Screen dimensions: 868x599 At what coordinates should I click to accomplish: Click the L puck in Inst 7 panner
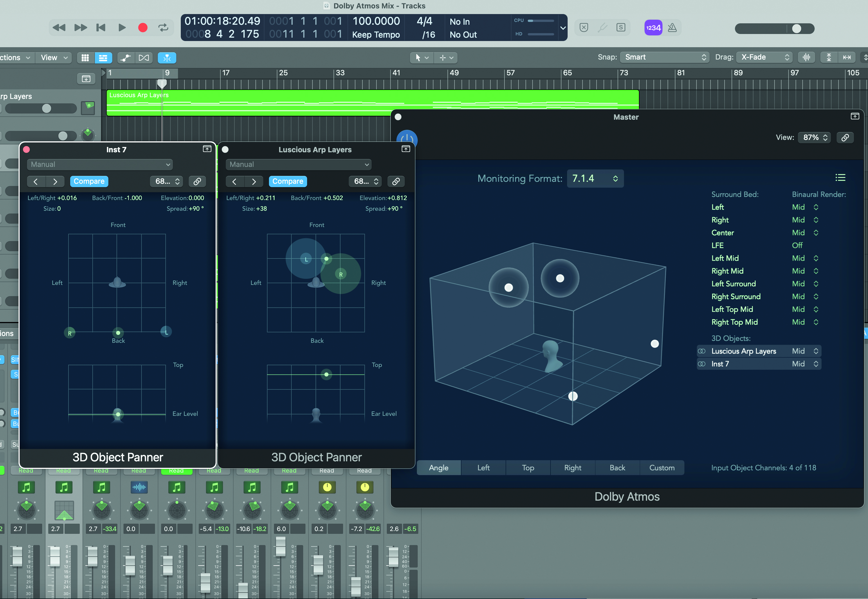coord(166,332)
